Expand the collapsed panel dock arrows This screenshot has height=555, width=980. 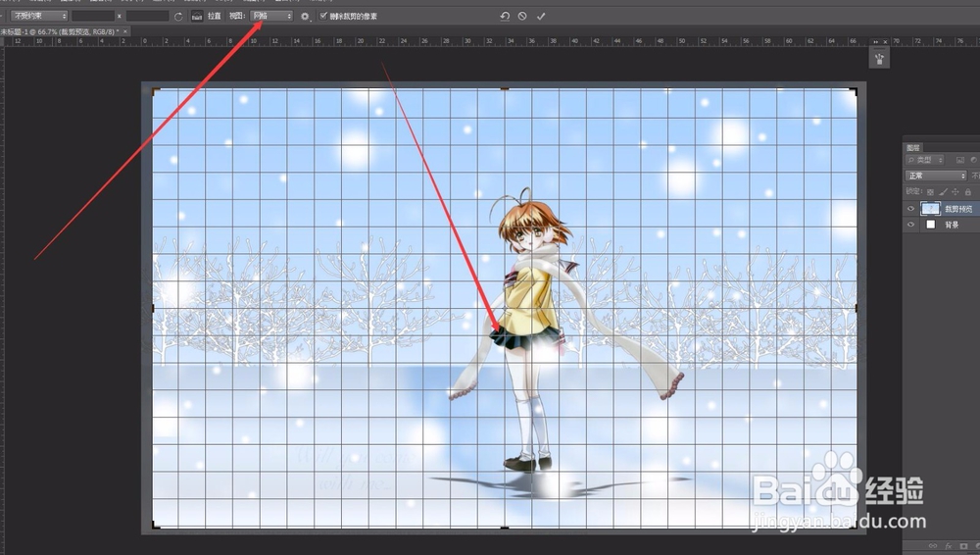click(876, 42)
